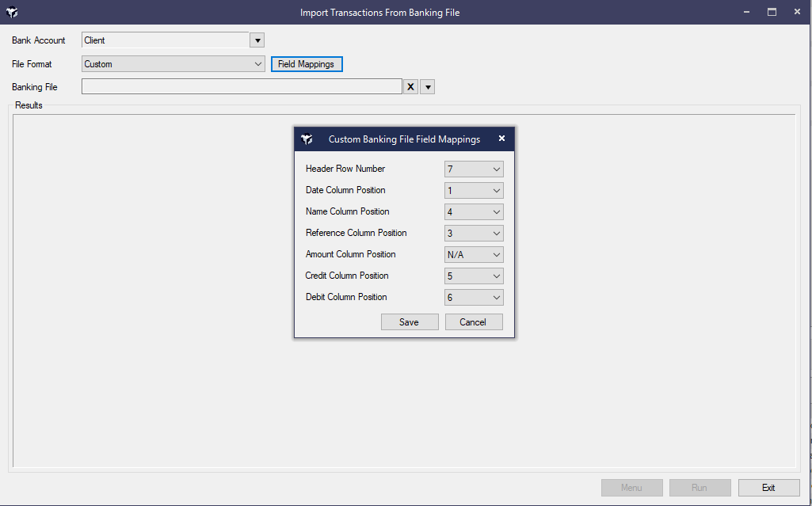Open the Header Row Number dropdown
Screen dimensions: 812x506
pos(474,169)
